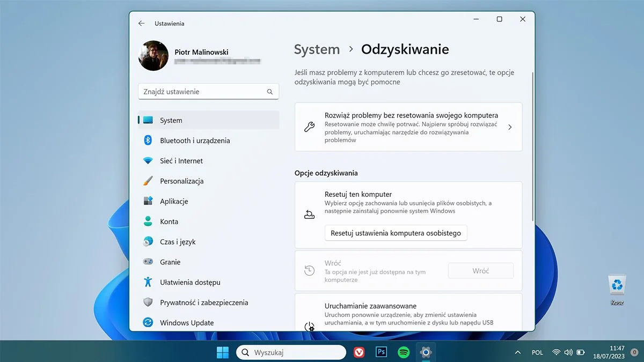Open the Vivaldi browser from taskbar

pyautogui.click(x=358, y=352)
